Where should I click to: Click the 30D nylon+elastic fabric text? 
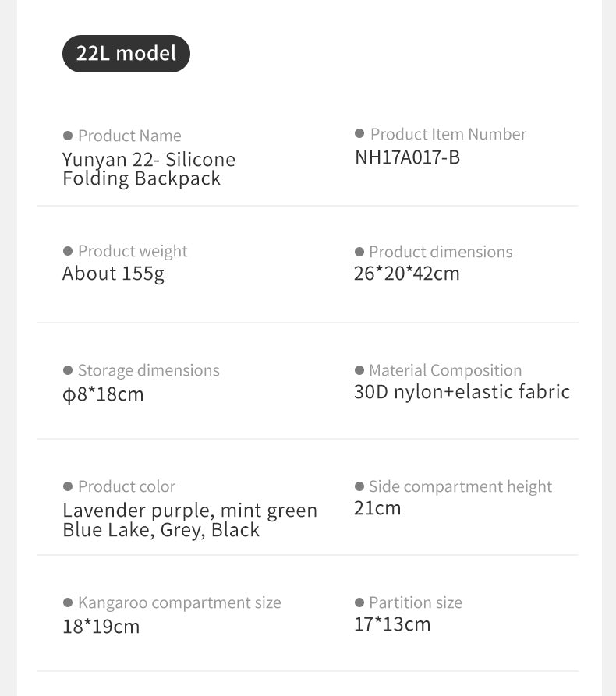pyautogui.click(x=462, y=392)
